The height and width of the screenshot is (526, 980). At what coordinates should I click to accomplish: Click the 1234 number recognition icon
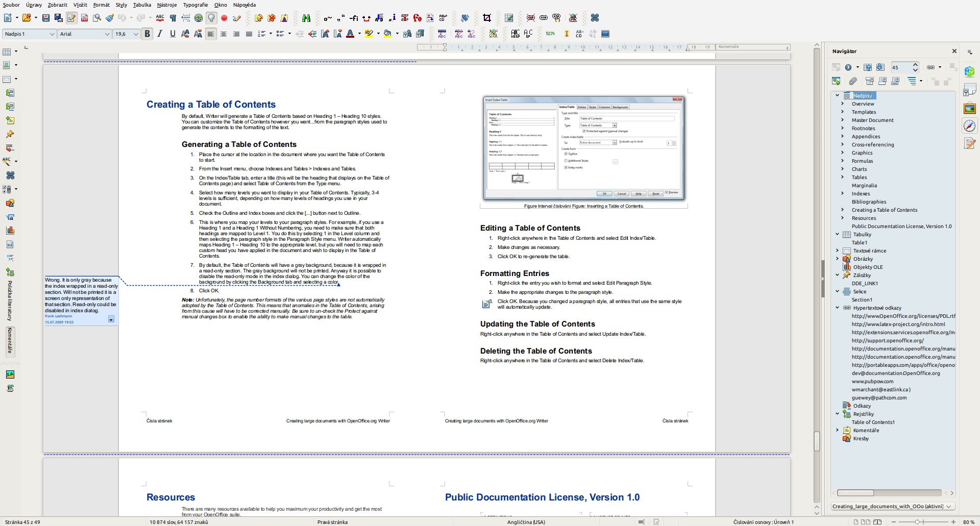click(550, 34)
